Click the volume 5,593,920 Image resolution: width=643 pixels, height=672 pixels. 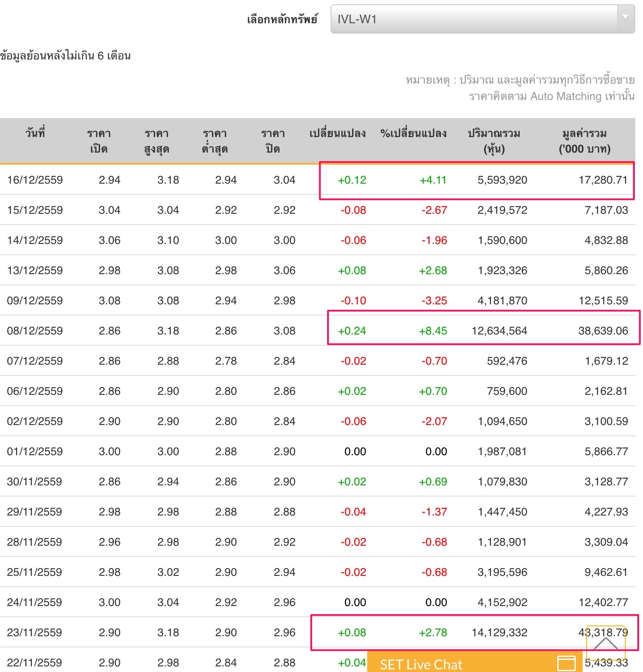[x=503, y=180]
